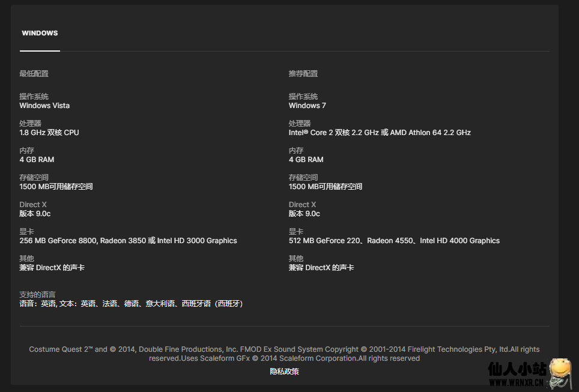579x392 pixels.
Task: Click the Windows Vista operating system text
Action: 44,106
